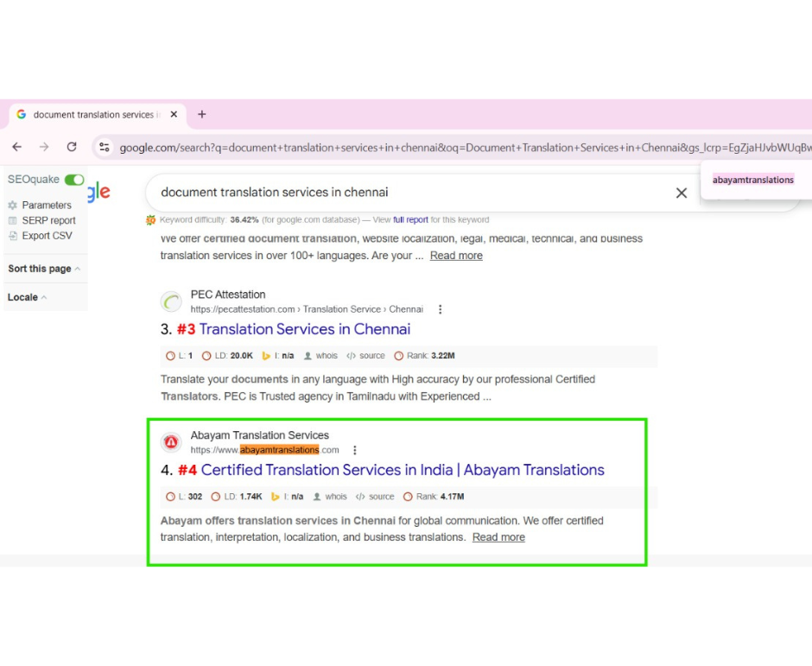Viewport: 812px width, 666px height.
Task: Open the full report keyword link
Action: [410, 219]
